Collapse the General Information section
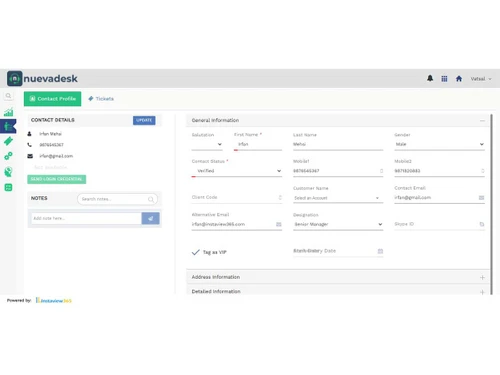 point(482,120)
